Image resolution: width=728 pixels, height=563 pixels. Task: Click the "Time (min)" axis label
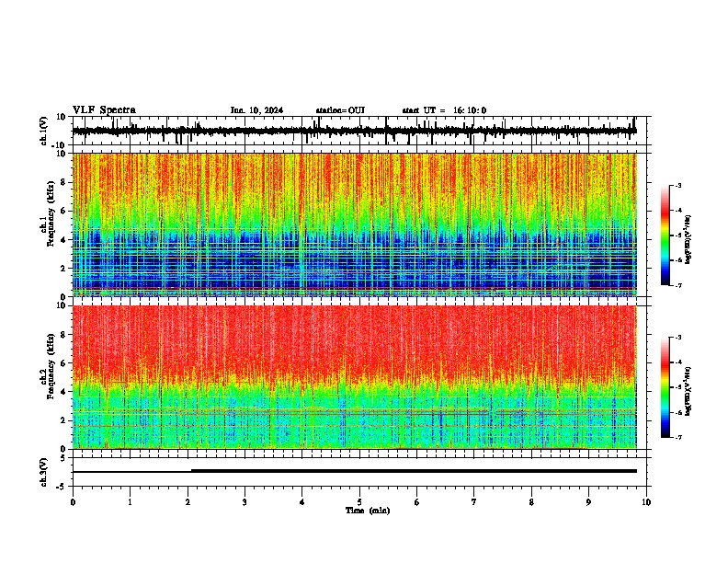tap(368, 511)
